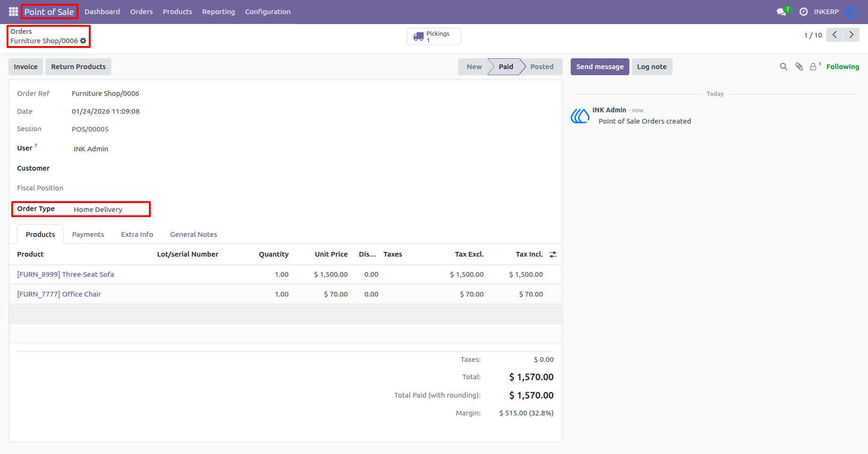This screenshot has height=454, width=868.
Task: Attach files using the paperclip icon
Action: [x=799, y=67]
